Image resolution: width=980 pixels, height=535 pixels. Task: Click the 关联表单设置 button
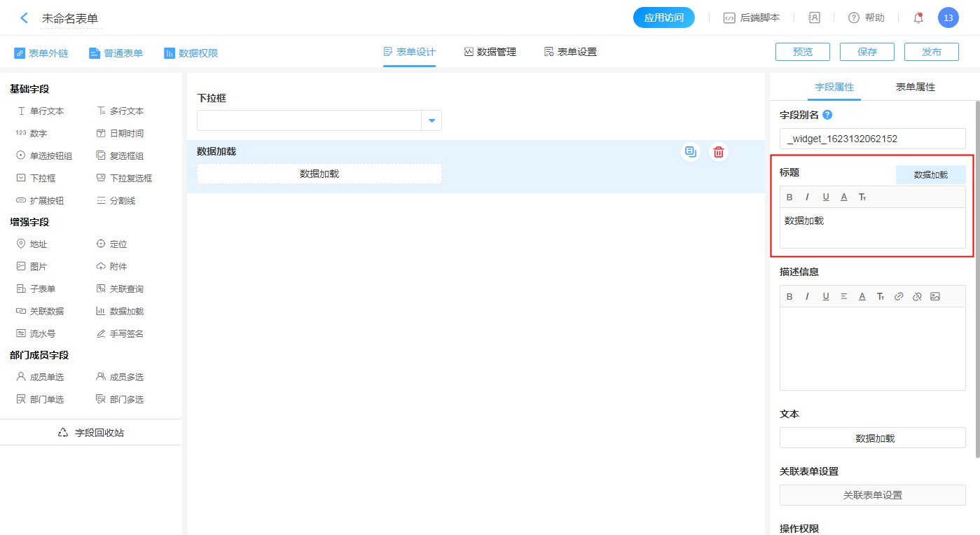click(x=872, y=495)
